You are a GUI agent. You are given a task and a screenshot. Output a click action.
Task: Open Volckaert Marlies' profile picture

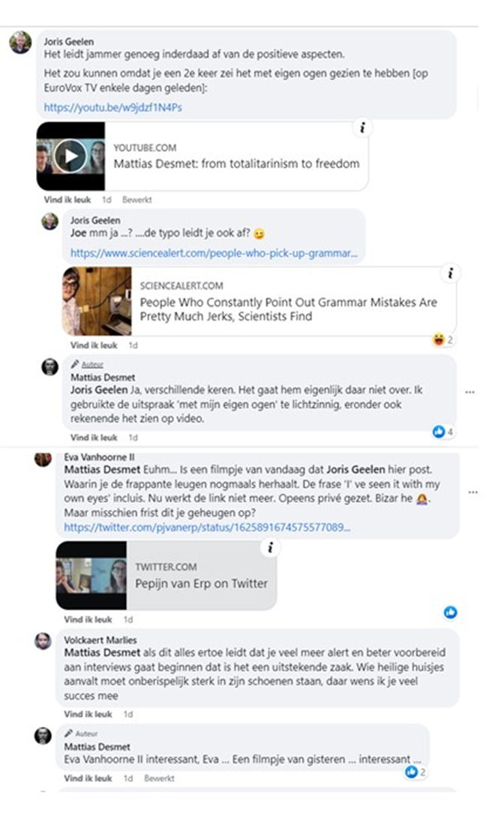coord(43,641)
